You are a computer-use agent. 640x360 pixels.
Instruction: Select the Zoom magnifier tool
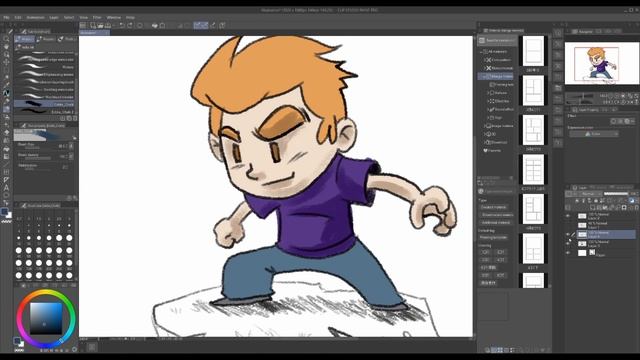tap(6, 39)
